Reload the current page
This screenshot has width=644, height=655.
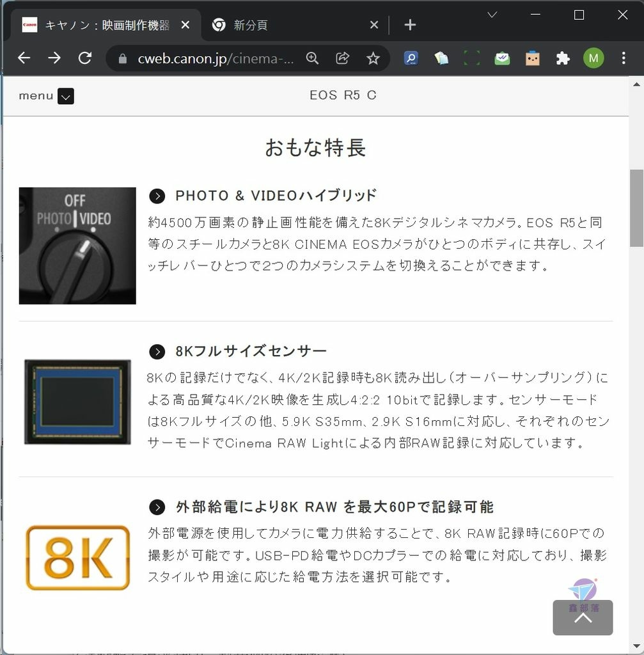85,58
